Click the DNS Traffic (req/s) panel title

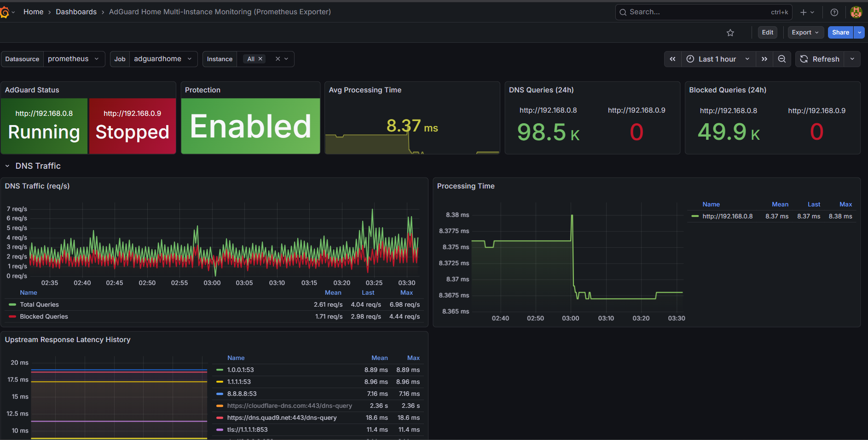pyautogui.click(x=37, y=186)
